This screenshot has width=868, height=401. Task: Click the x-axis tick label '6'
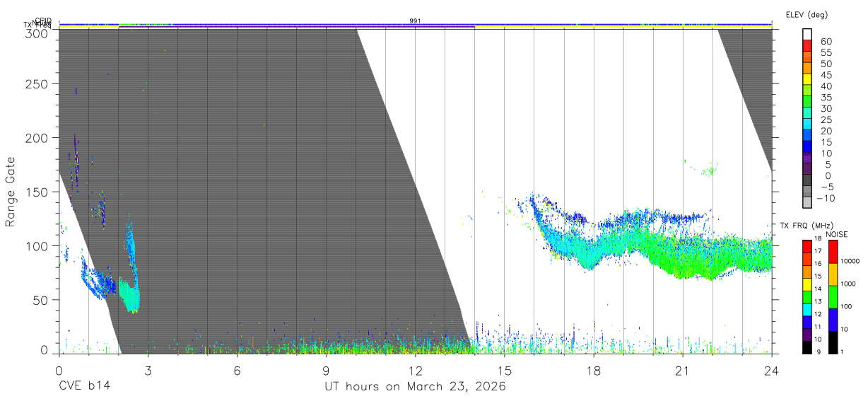[237, 370]
